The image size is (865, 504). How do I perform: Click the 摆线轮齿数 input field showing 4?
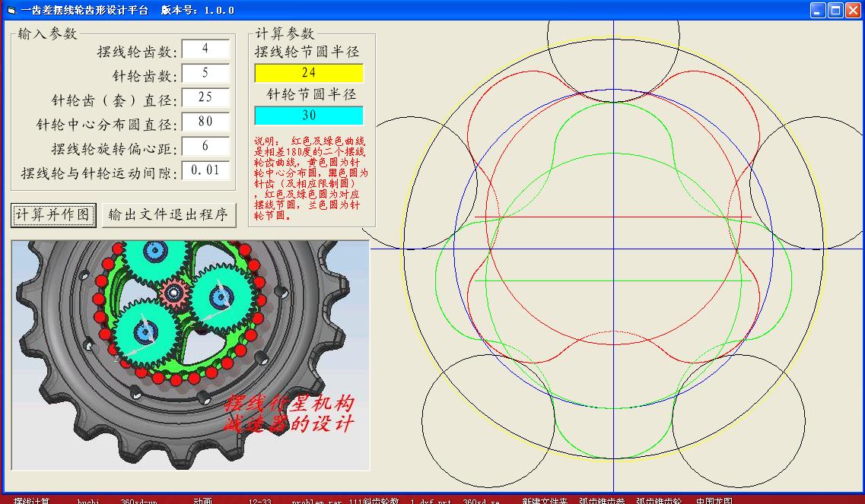pyautogui.click(x=205, y=49)
